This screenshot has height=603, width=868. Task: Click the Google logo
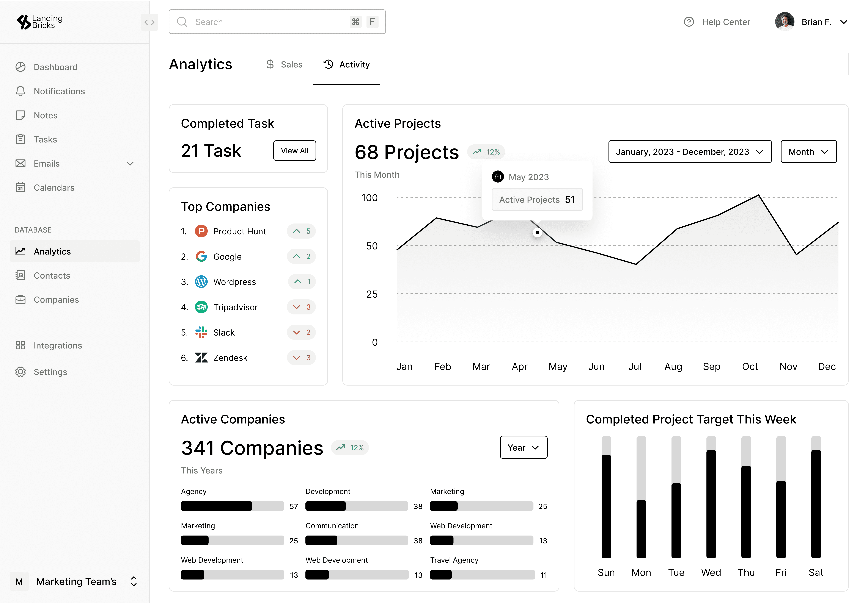[201, 256]
